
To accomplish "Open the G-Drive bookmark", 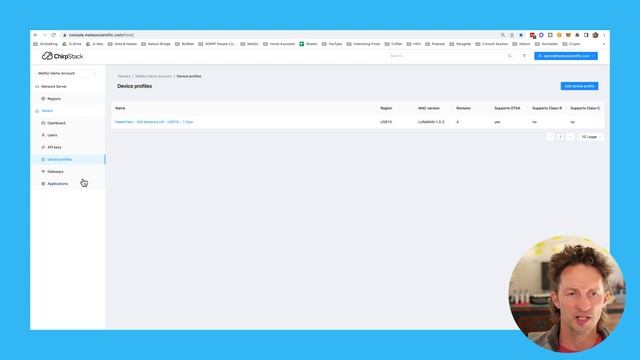I will pos(72,44).
